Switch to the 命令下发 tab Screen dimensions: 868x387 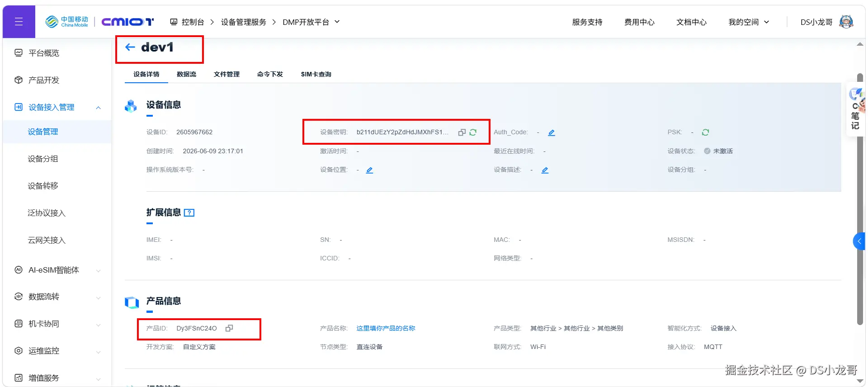pos(270,74)
